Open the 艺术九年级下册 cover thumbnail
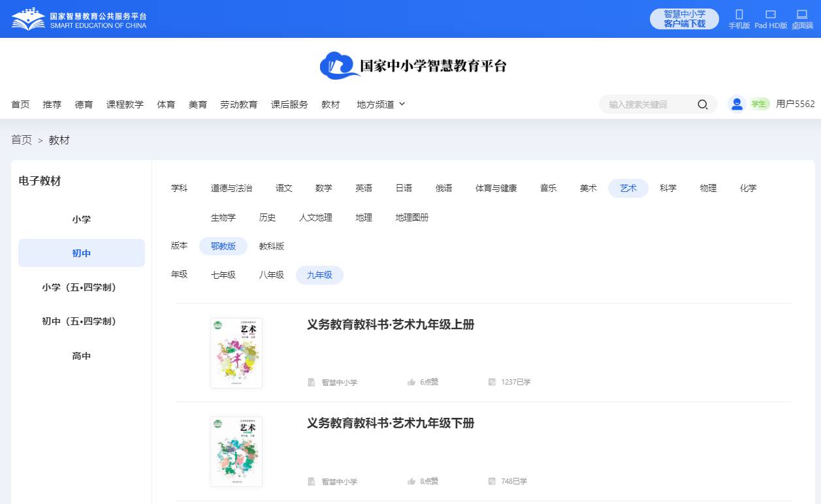 236,452
